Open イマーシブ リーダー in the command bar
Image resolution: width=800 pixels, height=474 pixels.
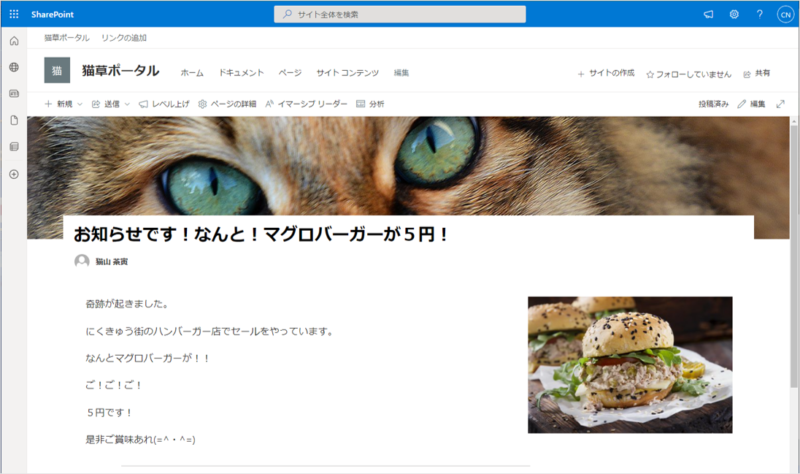coord(306,104)
